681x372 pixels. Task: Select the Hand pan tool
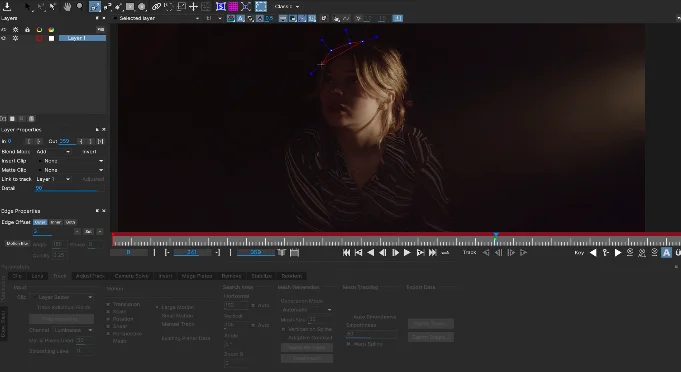pyautogui.click(x=67, y=7)
